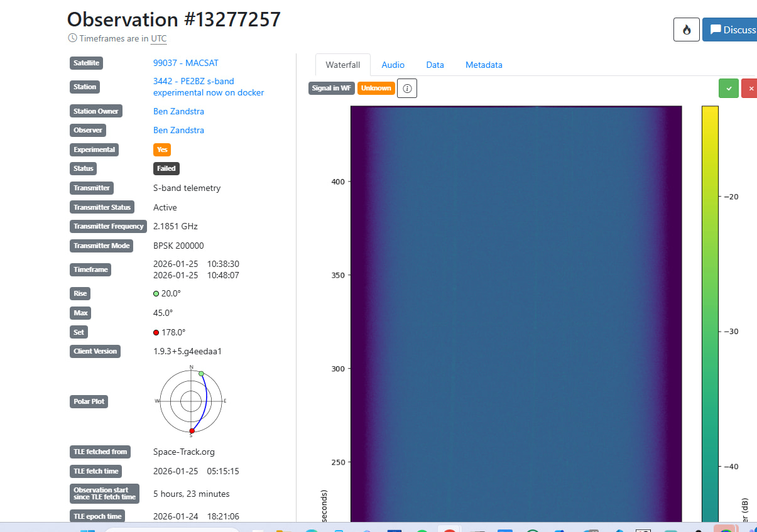Click the polar plot pass diagram
The width and height of the screenshot is (757, 532).
click(x=191, y=401)
